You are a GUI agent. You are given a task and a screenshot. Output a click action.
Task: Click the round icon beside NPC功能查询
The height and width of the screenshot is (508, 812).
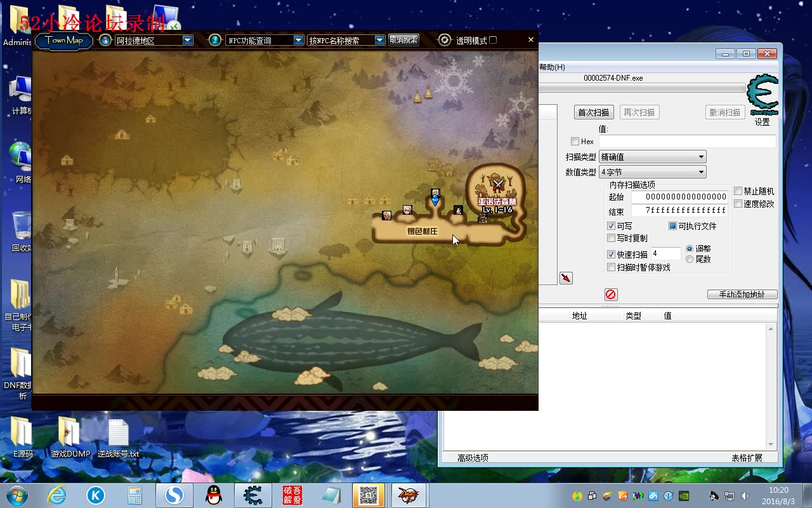tap(215, 40)
